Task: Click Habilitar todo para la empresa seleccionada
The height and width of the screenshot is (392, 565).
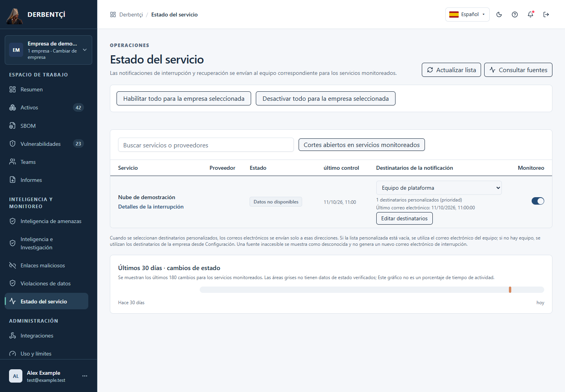Action: 184,98
